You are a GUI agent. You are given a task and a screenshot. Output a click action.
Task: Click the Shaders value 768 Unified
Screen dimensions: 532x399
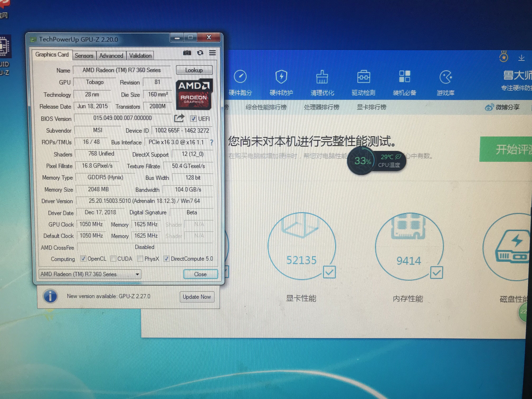101,154
